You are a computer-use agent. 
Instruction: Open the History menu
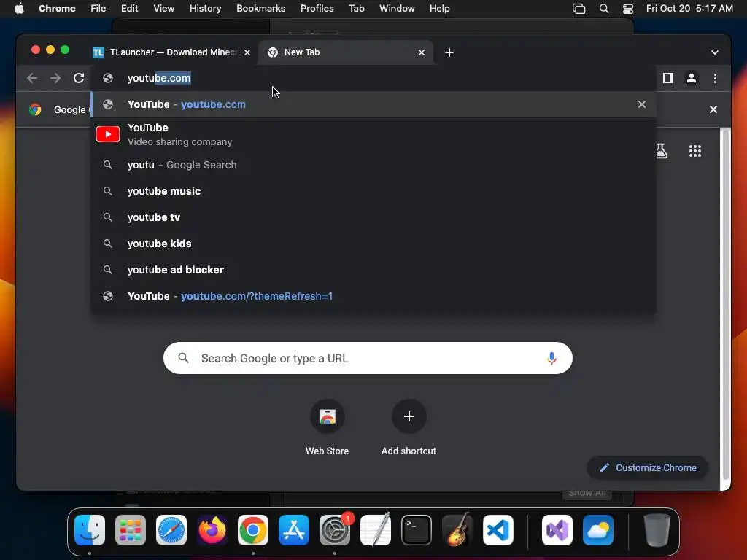(205, 9)
